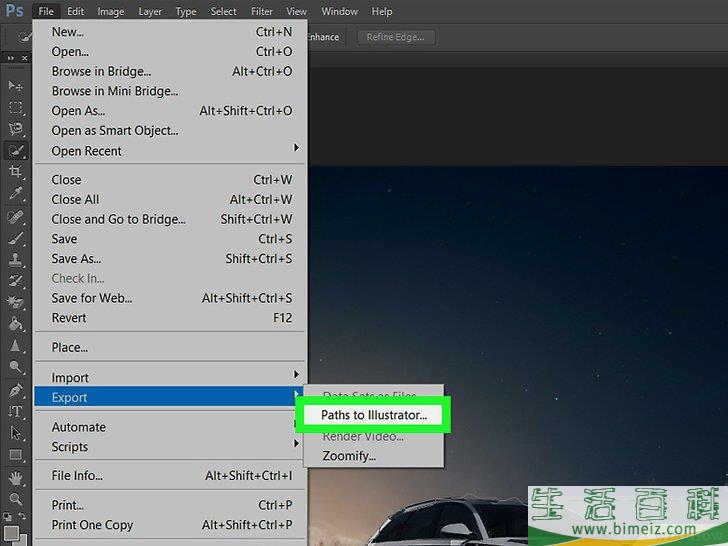Open the View menu

[x=296, y=11]
